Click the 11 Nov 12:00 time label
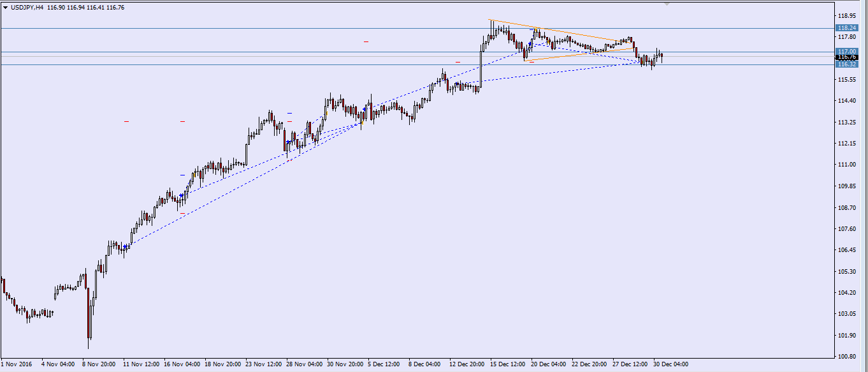The image size is (868, 372). point(141,364)
